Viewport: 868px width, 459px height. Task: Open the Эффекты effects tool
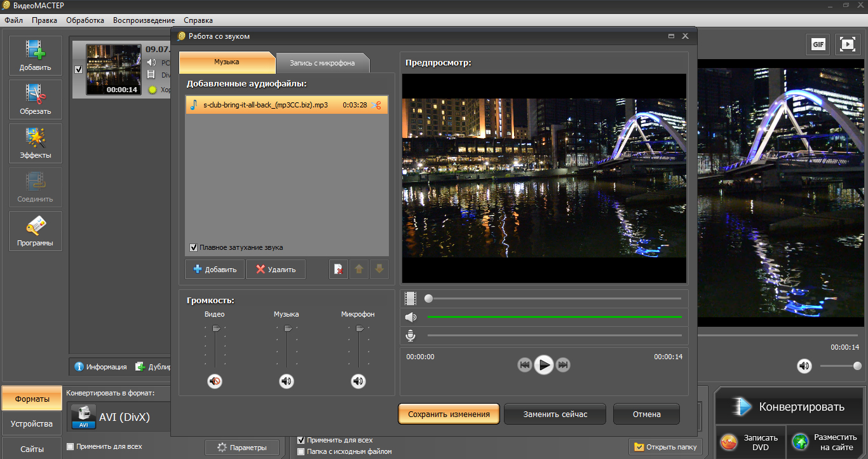[x=36, y=144]
